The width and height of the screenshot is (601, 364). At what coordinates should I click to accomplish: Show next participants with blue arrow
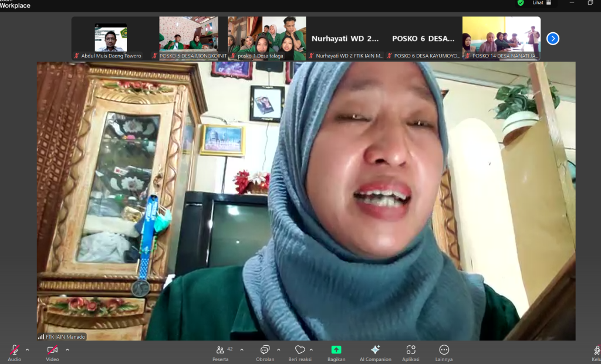(552, 39)
